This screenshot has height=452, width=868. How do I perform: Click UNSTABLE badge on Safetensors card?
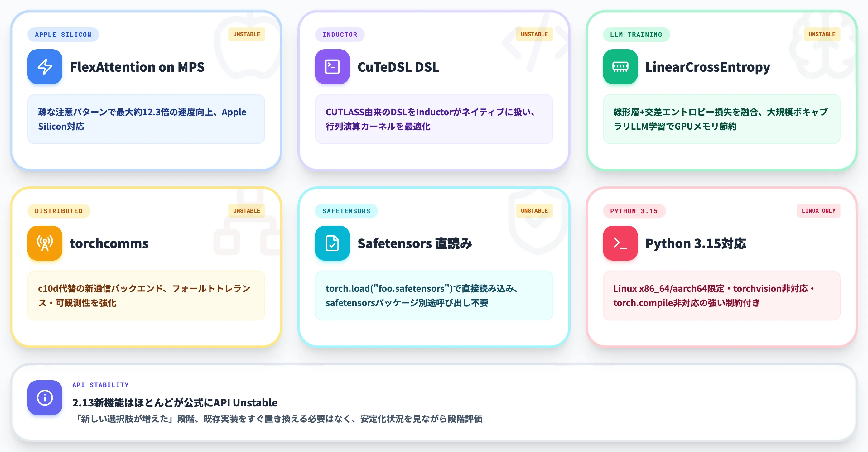pos(534,211)
